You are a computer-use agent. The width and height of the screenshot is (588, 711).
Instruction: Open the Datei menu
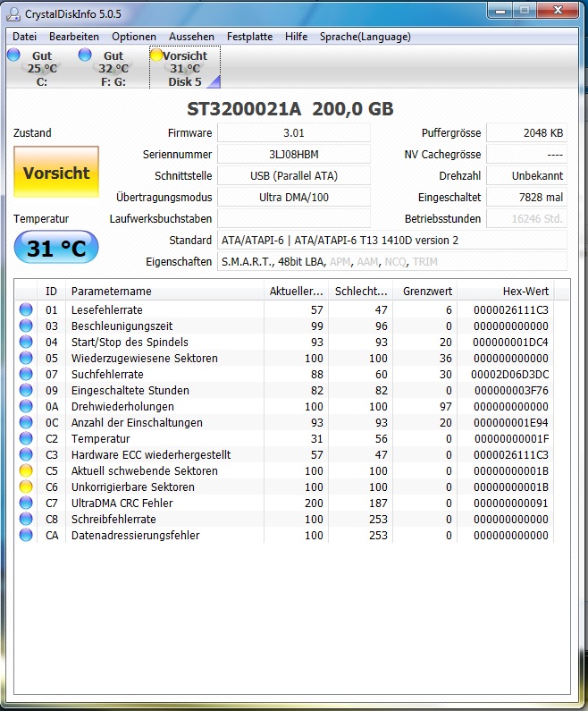[24, 37]
